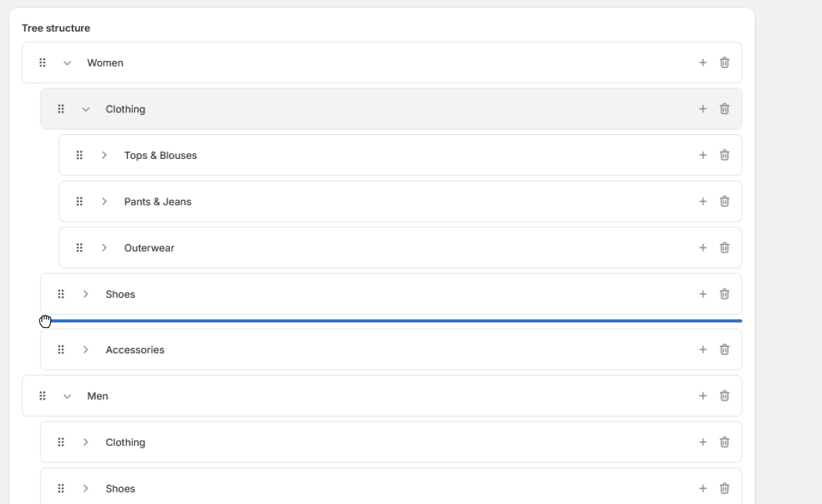Click the drag handle beside Outerwear

79,248
